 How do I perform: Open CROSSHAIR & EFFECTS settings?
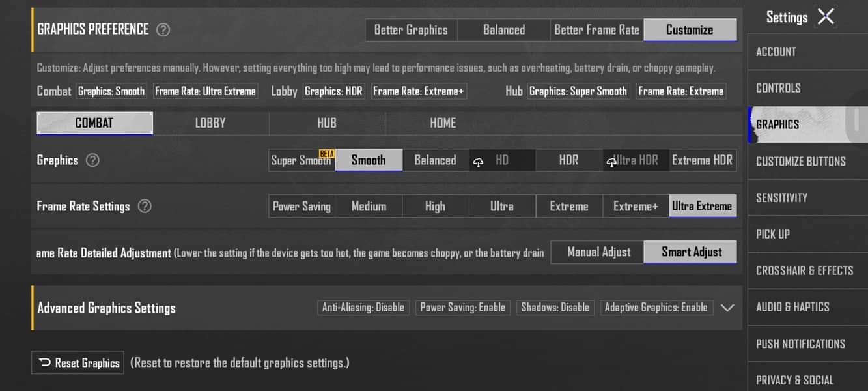pyautogui.click(x=808, y=271)
